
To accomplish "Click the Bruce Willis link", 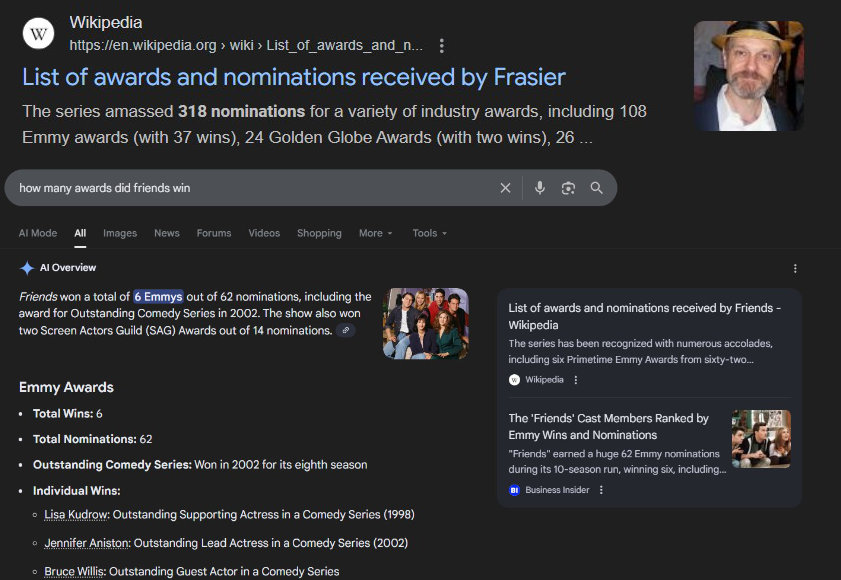I will pos(75,571).
